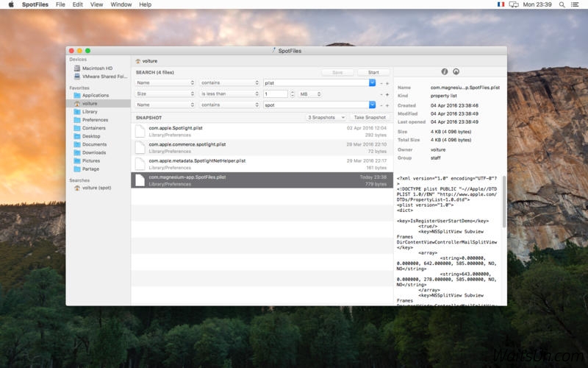Open third rule contains operator dropdown
Screen dimensions: 588x368
[229, 105]
